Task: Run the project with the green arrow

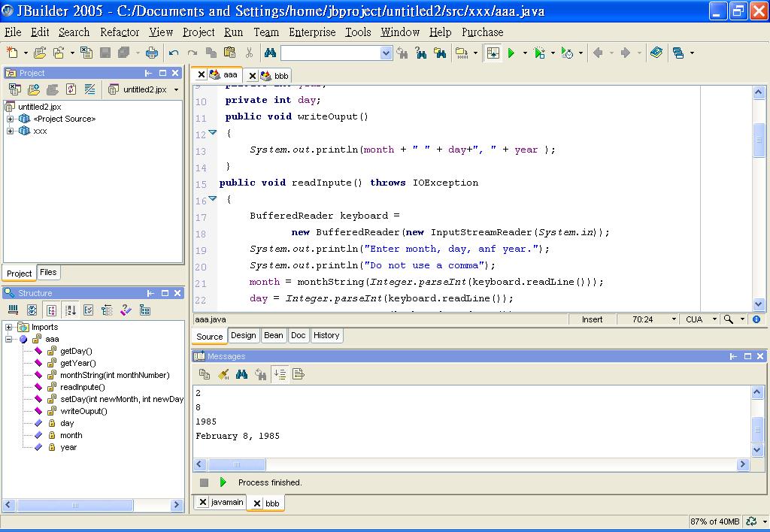Action: point(511,53)
